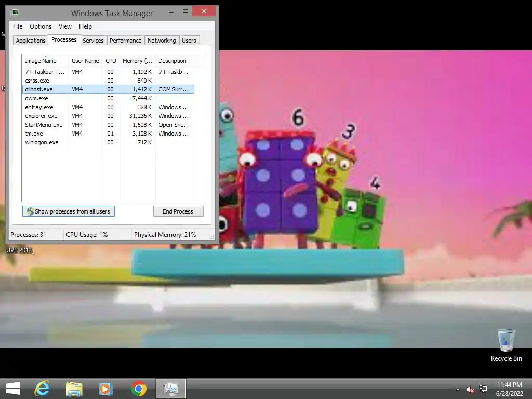This screenshot has width=532, height=399.
Task: Open the media player taskbar icon
Action: click(105, 389)
